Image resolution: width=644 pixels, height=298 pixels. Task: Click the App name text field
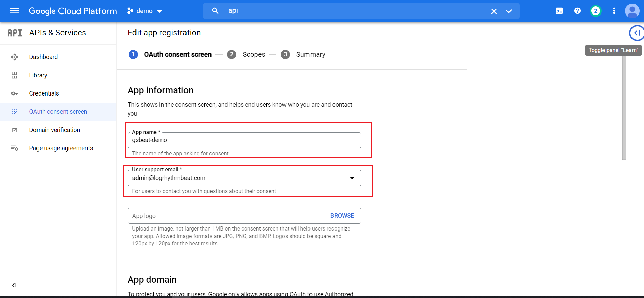(x=244, y=140)
